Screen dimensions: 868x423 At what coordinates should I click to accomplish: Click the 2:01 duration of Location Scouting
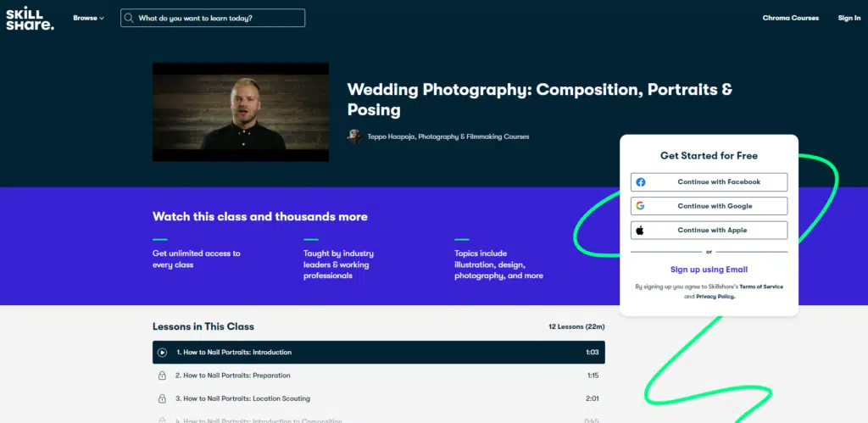(x=593, y=398)
